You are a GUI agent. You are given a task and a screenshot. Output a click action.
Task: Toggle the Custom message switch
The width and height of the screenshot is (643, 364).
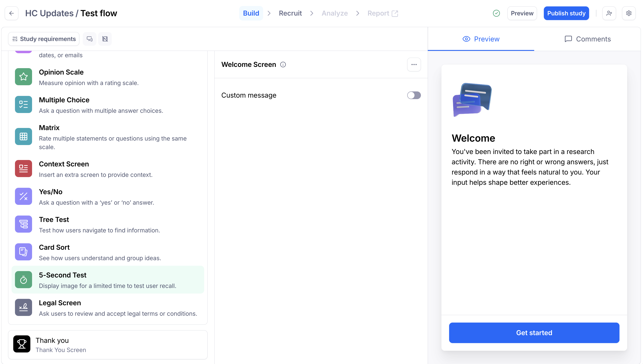(x=414, y=95)
